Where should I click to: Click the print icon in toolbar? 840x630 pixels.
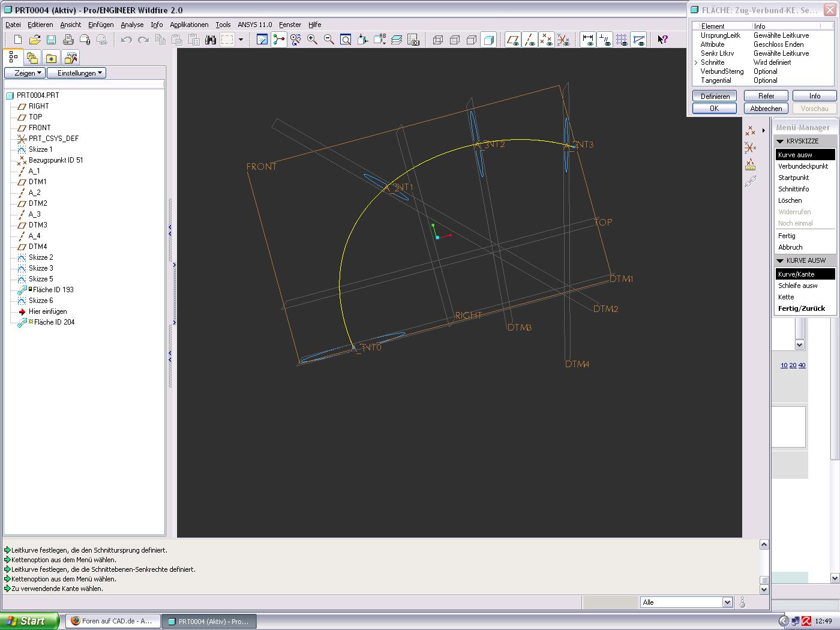tap(68, 40)
